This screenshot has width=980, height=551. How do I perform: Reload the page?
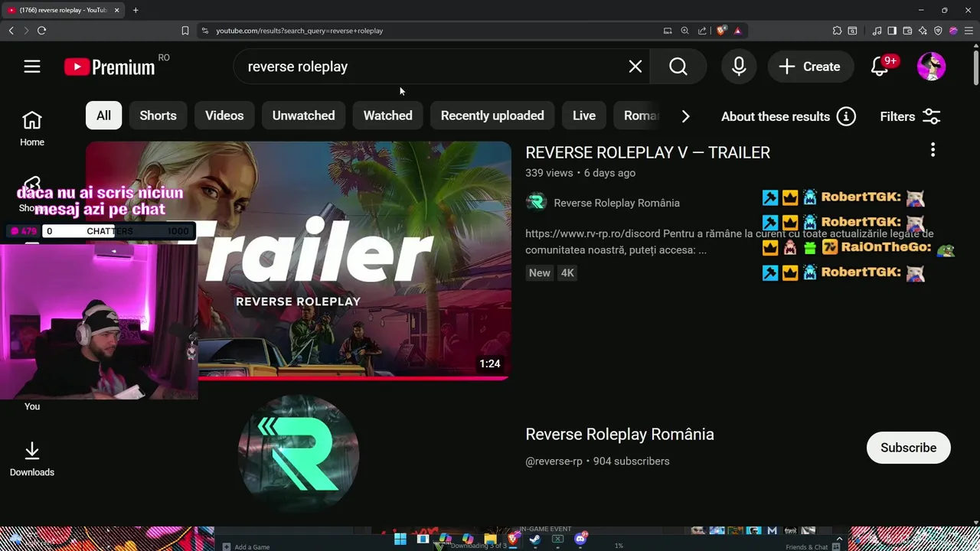click(41, 31)
